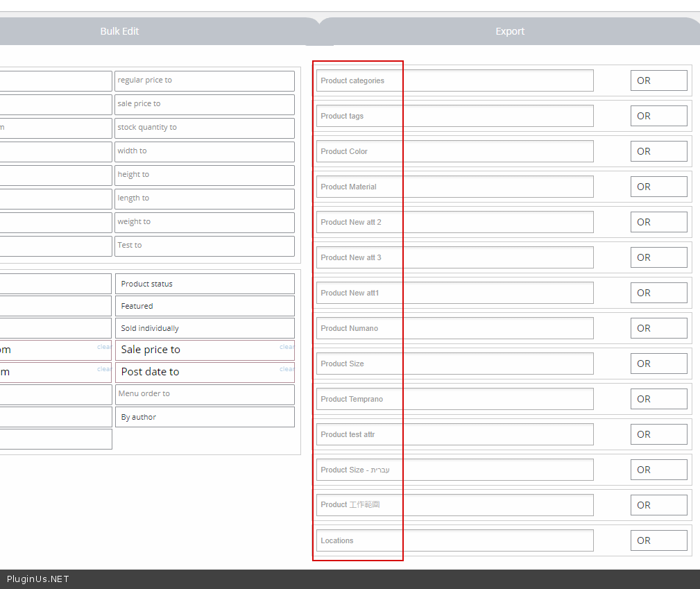Click the Product Material filter field

(454, 187)
